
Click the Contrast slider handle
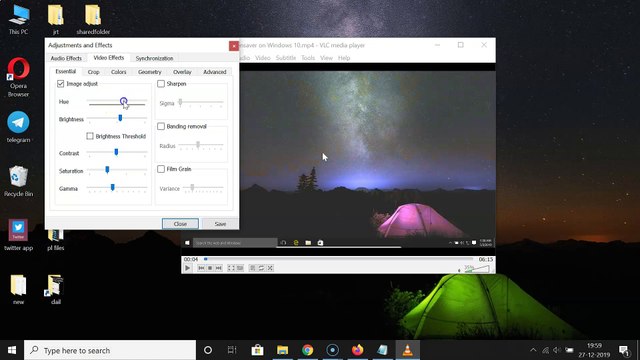click(116, 152)
